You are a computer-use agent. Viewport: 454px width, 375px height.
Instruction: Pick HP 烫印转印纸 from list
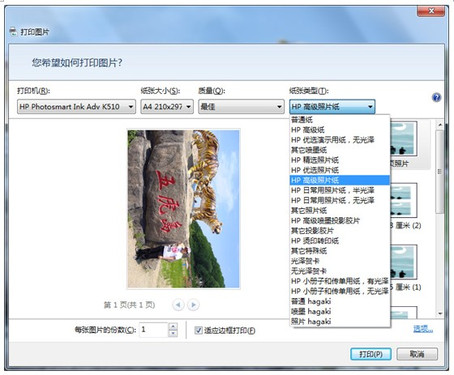[340, 241]
